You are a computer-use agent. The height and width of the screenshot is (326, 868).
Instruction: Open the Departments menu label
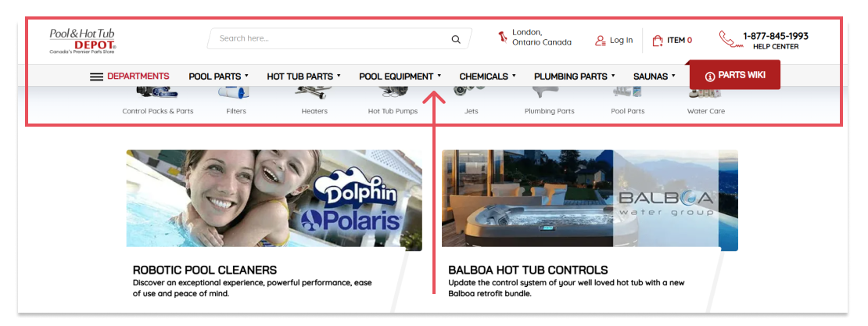pos(138,77)
